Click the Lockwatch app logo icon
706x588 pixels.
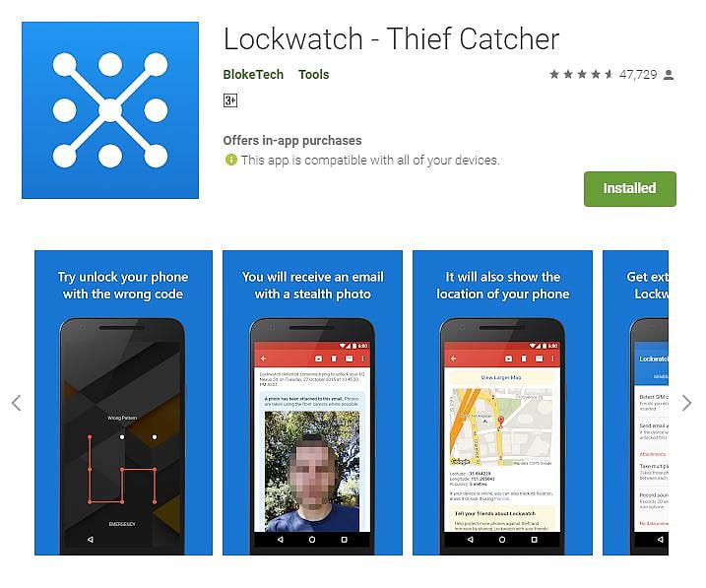[x=110, y=110]
